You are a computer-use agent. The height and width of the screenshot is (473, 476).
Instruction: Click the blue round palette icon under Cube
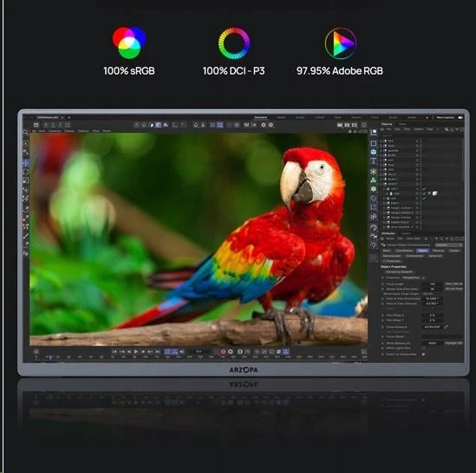point(374,152)
